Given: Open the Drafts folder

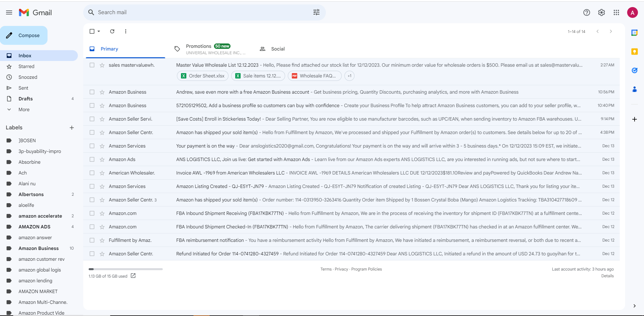Looking at the screenshot, I should (x=39, y=99).
